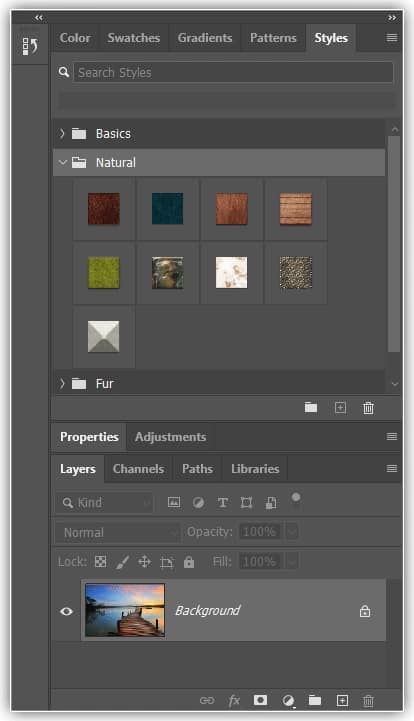414x721 pixels.
Task: Open the Fill slider dropdown arrow
Action: pyautogui.click(x=292, y=561)
